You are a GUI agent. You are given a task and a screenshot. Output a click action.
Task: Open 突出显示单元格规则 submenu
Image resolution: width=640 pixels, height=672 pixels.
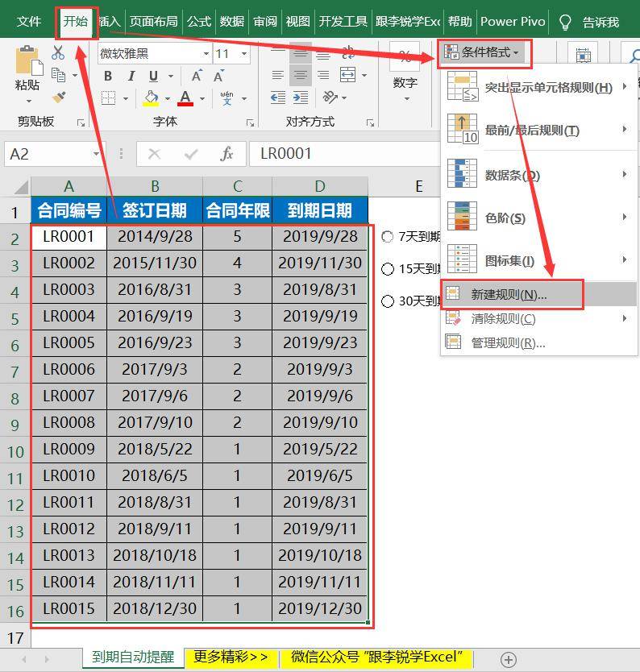[x=538, y=88]
